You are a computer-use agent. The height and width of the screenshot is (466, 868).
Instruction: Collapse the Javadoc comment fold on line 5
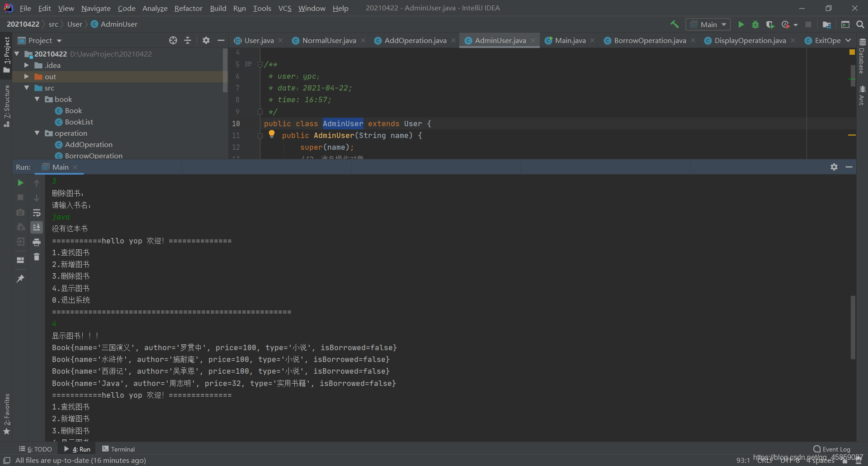260,65
